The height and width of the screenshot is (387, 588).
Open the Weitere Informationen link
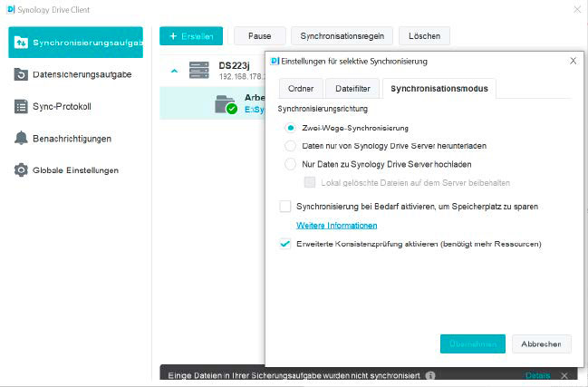pos(337,226)
